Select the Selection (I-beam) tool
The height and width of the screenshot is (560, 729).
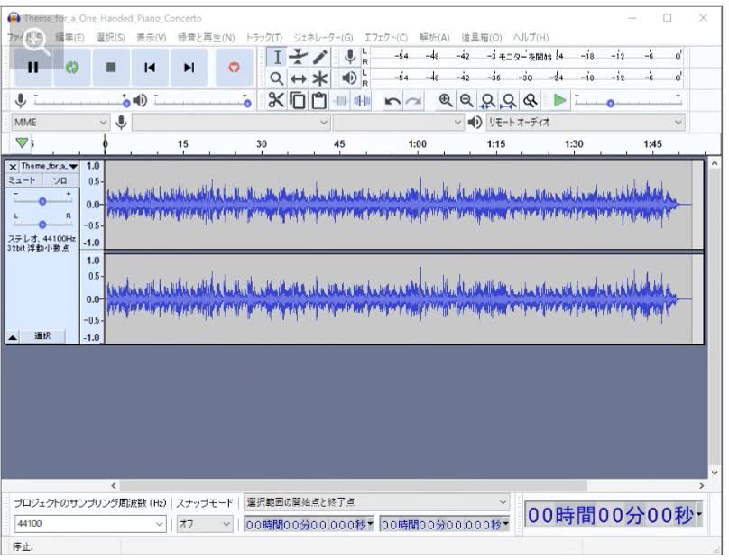[x=277, y=57]
